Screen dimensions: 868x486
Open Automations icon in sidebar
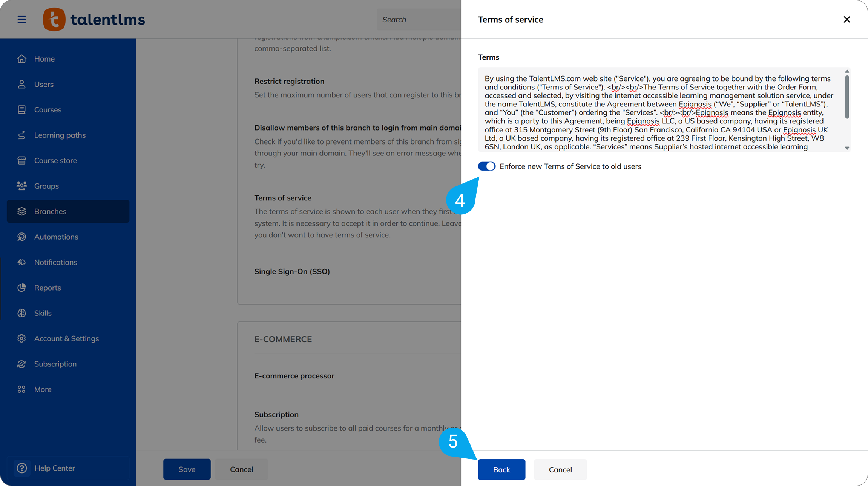(x=21, y=237)
